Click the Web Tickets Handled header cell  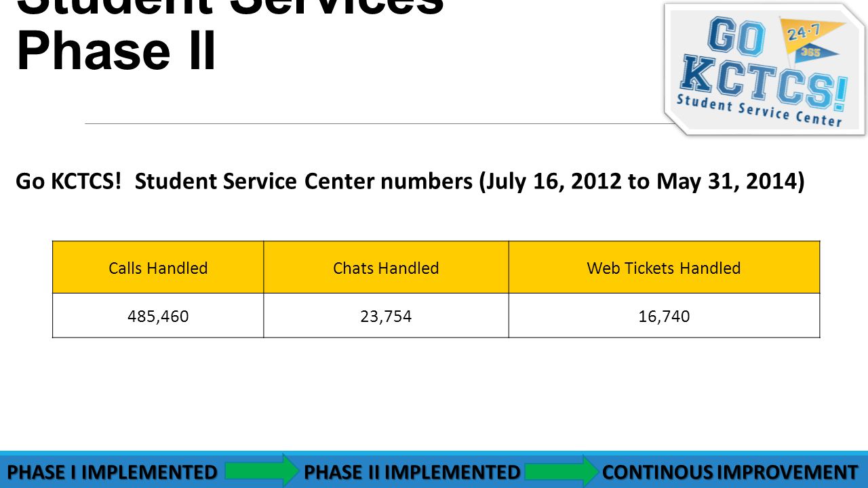(x=664, y=268)
